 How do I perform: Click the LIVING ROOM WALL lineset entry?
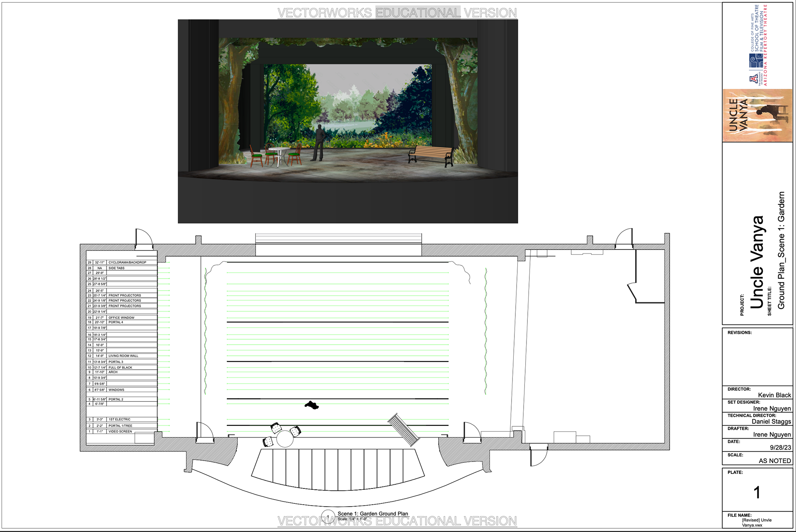click(123, 356)
